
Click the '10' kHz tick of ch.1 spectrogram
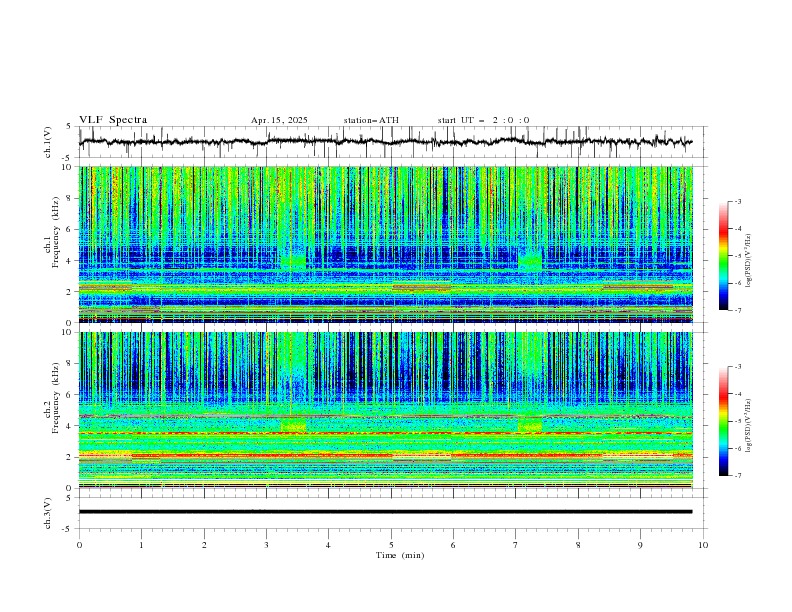pos(69,167)
